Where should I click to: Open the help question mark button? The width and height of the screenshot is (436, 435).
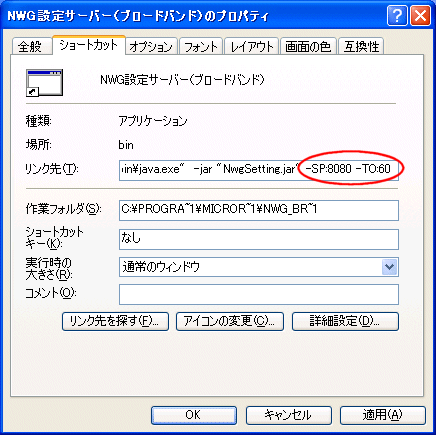(397, 16)
